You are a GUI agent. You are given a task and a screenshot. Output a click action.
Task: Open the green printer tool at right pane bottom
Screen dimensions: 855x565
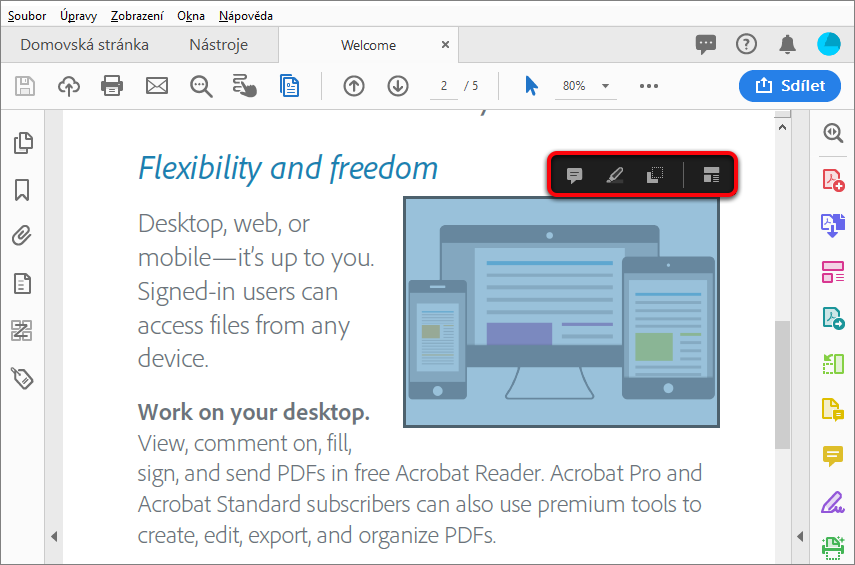(x=833, y=548)
